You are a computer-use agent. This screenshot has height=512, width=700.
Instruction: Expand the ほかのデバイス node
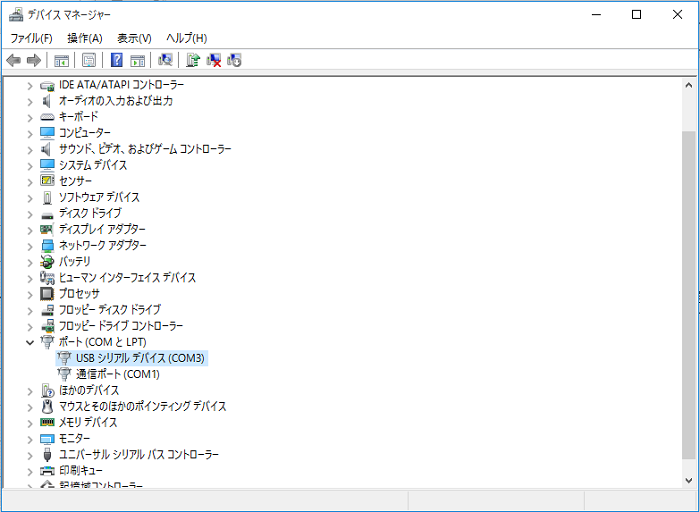pyautogui.click(x=29, y=390)
